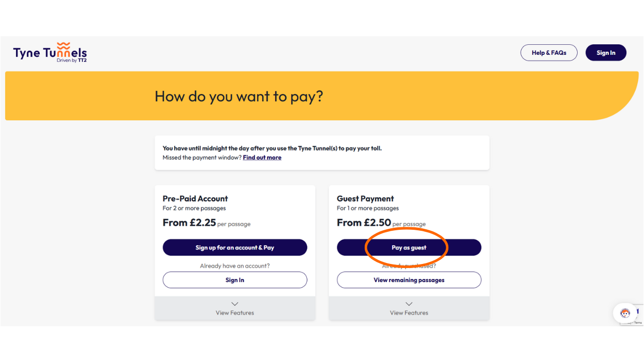The height and width of the screenshot is (362, 644).
Task: Click the From £2.50 price text
Action: click(x=364, y=223)
